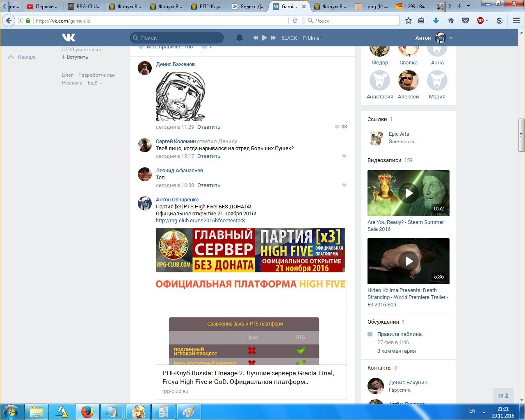The image size is (525, 420).
Task: Expand the Ещё footer menu
Action: [95, 83]
